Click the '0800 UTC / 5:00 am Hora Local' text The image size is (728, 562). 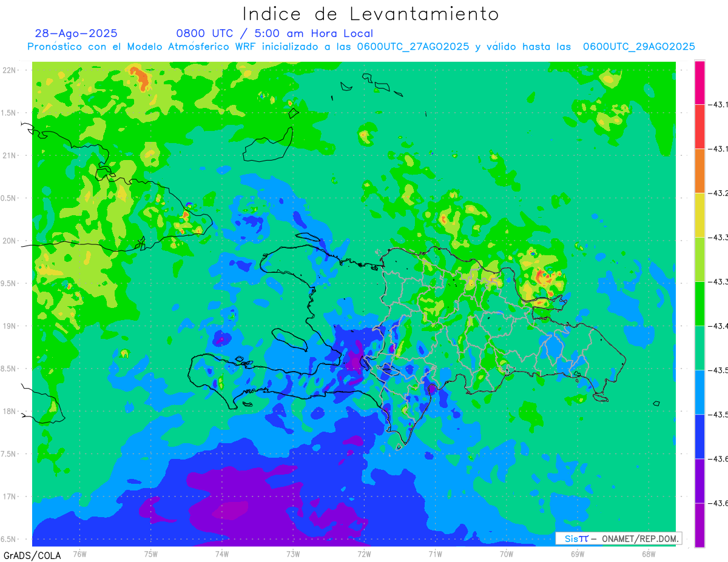pos(275,33)
